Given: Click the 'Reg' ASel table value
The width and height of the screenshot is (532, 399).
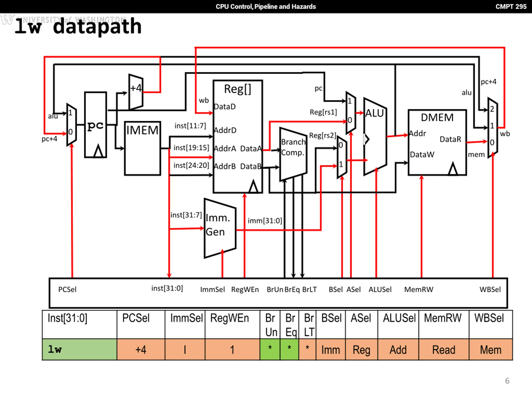Looking at the screenshot, I should [x=361, y=350].
